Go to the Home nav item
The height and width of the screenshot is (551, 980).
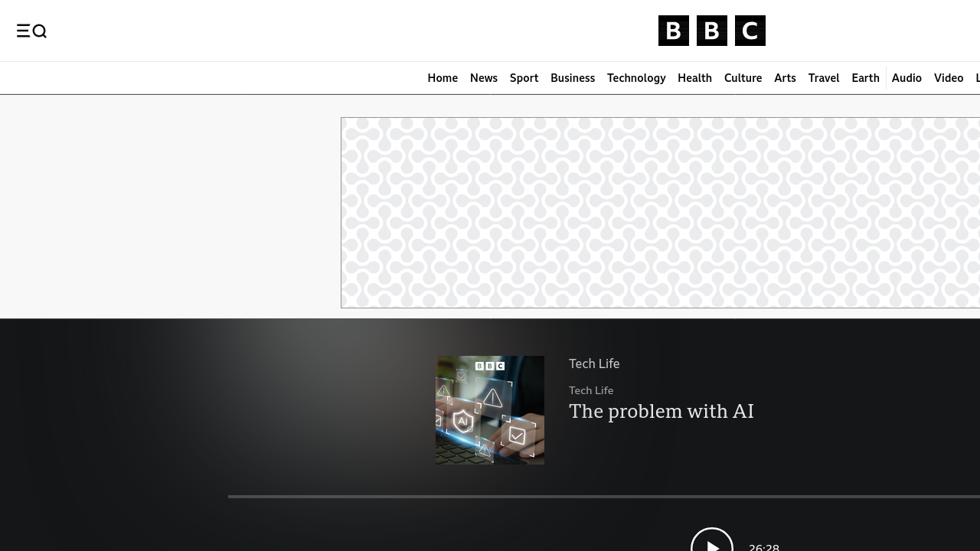tap(443, 78)
